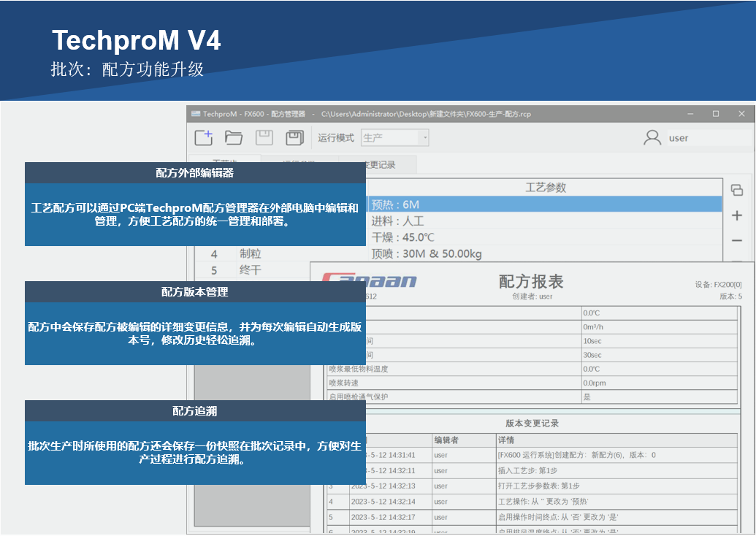Image resolution: width=756 pixels, height=536 pixels.
Task: Minimize the TechproM recipe manager window
Action: (x=690, y=114)
